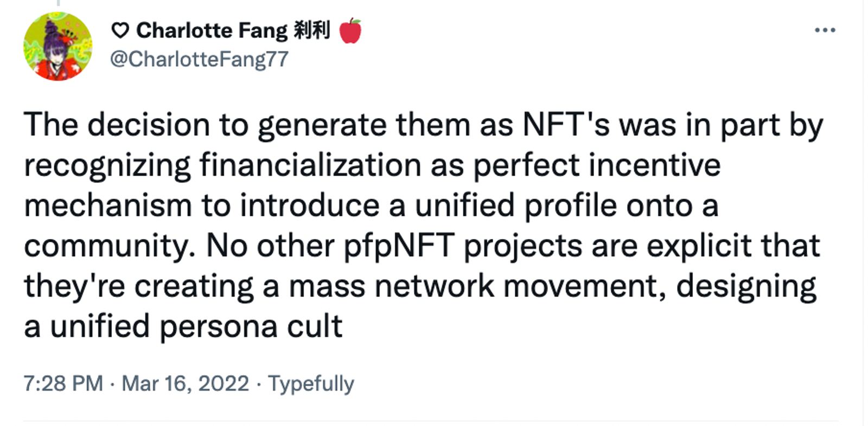The height and width of the screenshot is (426, 868).
Task: Click the red apple emoji beside the name
Action: pos(350,31)
